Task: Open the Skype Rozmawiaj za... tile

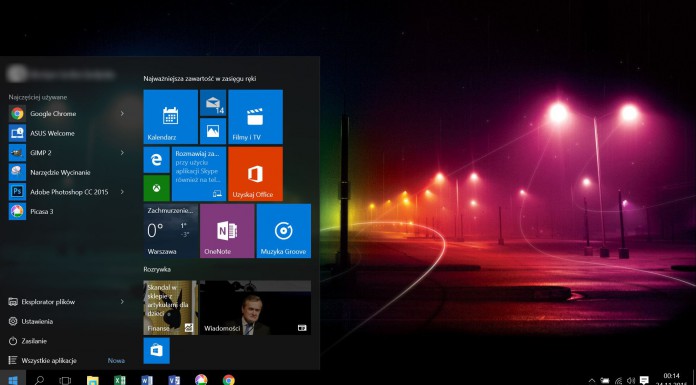Action: click(x=199, y=174)
